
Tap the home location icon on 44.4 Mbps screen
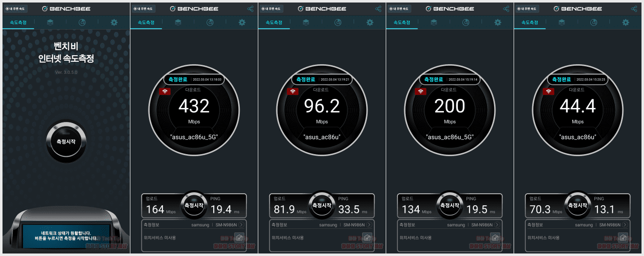[x=623, y=237]
